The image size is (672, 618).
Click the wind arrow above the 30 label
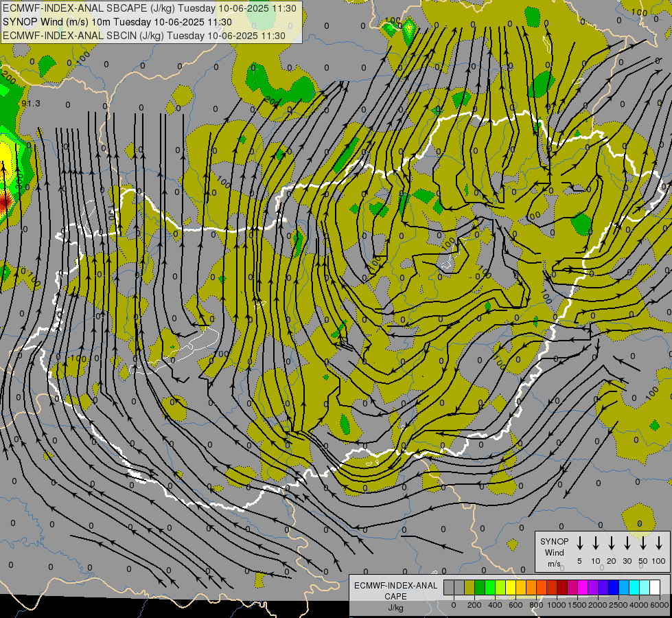[x=627, y=542]
